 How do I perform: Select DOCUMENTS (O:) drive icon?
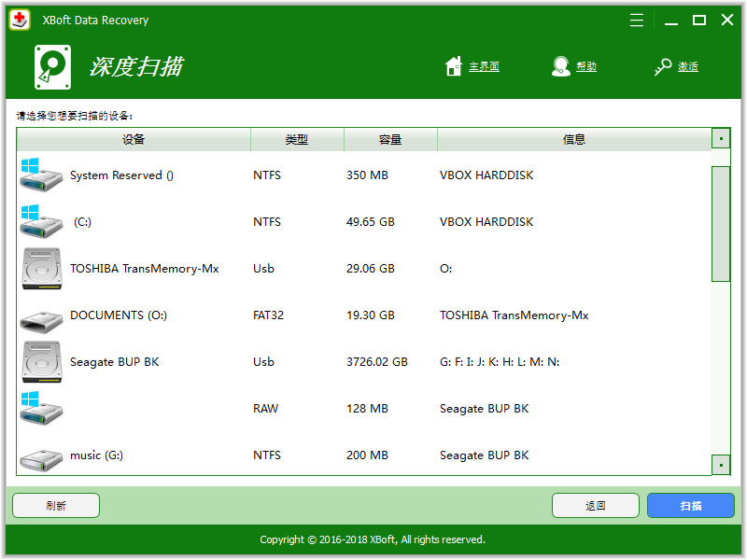41,320
